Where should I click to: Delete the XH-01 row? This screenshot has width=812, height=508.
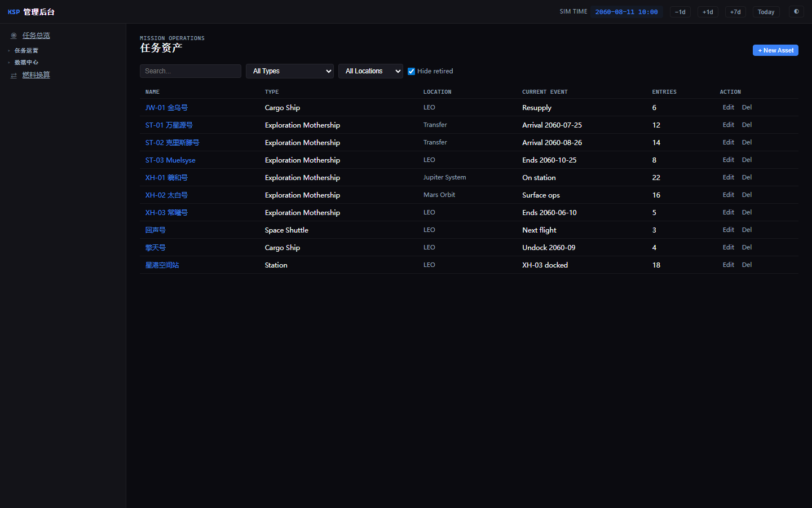[747, 177]
